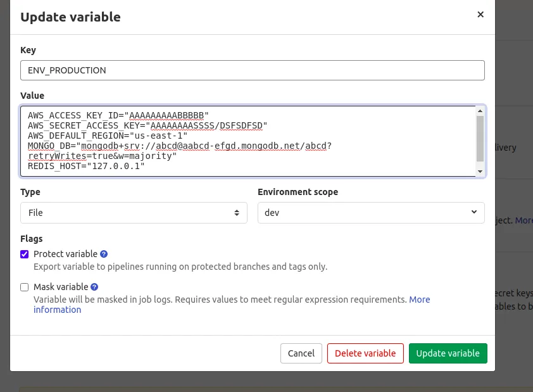Place cursor on the AWS_ACCESS_KEY_ID line
This screenshot has height=392, width=533.
pyautogui.click(x=118, y=115)
